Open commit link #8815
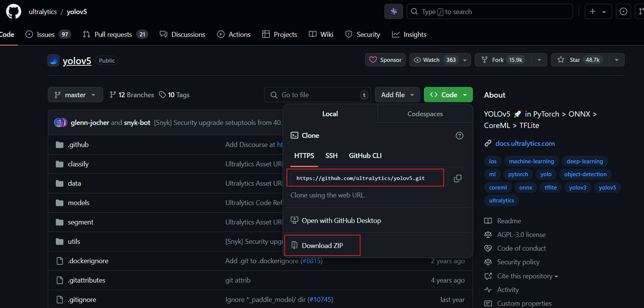 click(x=311, y=261)
